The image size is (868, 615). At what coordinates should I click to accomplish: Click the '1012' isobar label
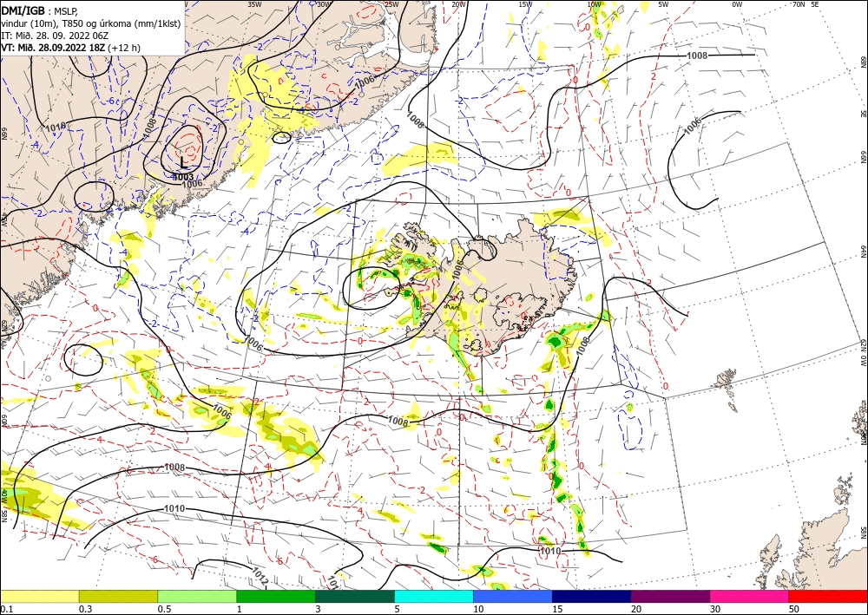(x=260, y=576)
